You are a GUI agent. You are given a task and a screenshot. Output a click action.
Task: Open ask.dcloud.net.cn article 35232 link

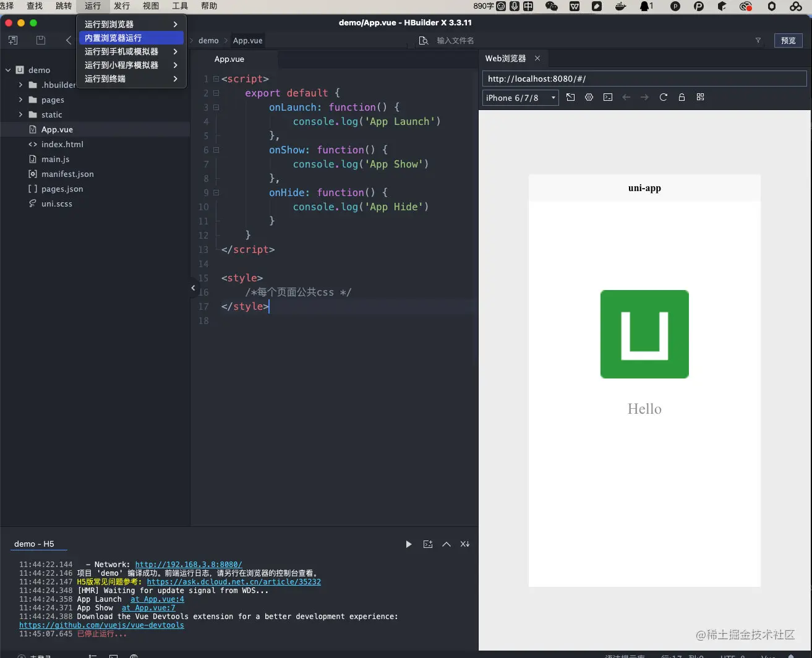pyautogui.click(x=234, y=582)
